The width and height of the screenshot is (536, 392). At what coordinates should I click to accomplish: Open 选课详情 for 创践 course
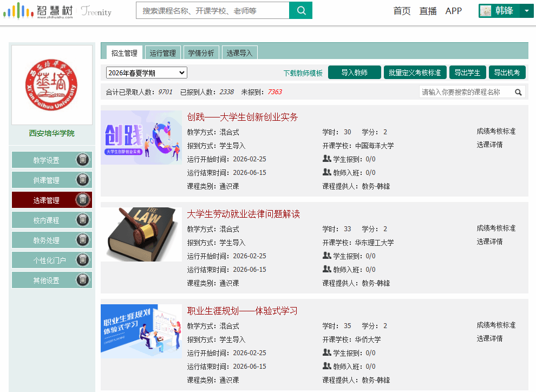(x=489, y=145)
